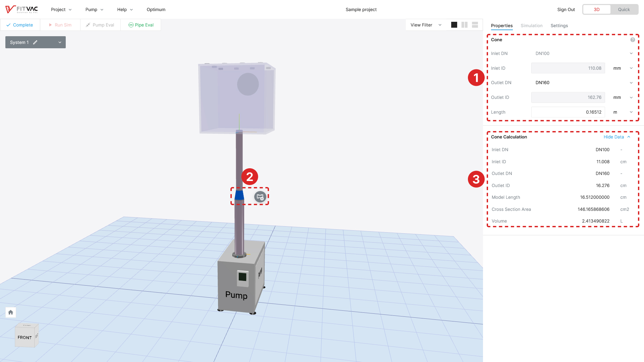Open the Project menu
The image size is (644, 362).
point(61,9)
